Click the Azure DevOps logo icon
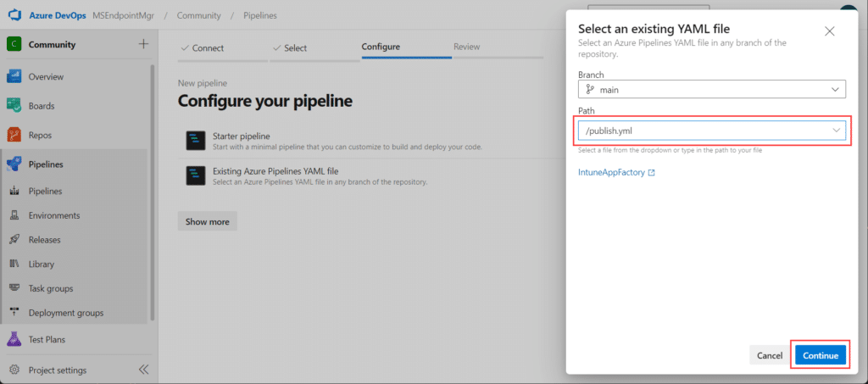868x384 pixels. 14,15
